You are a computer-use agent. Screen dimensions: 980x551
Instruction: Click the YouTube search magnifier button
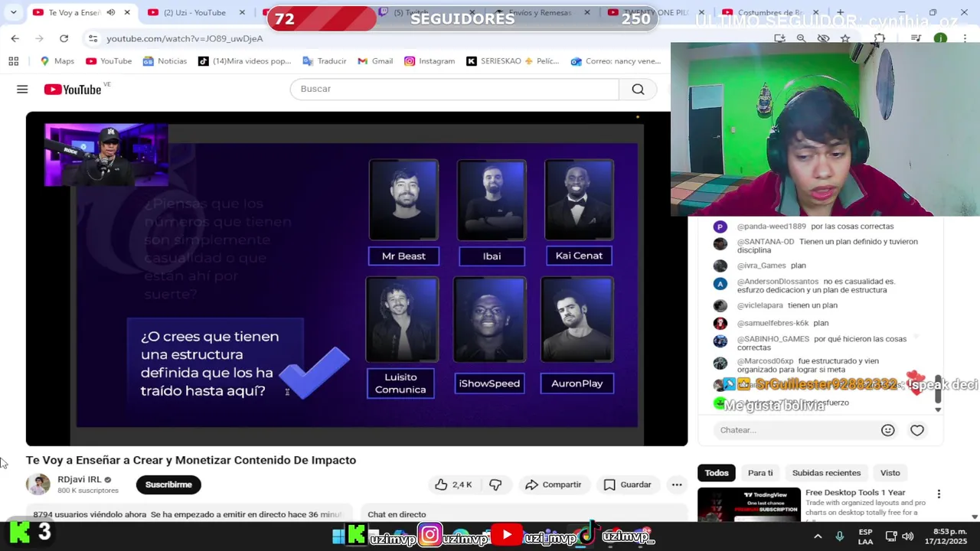[638, 89]
